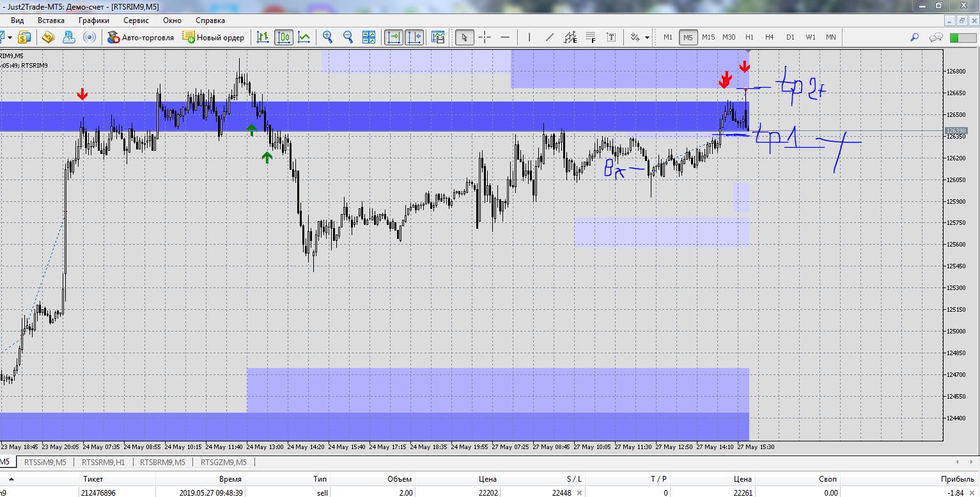Viewport: 980px width, 497px height.
Task: Switch to RTSSRM9,H1 chart tab
Action: coord(104,462)
